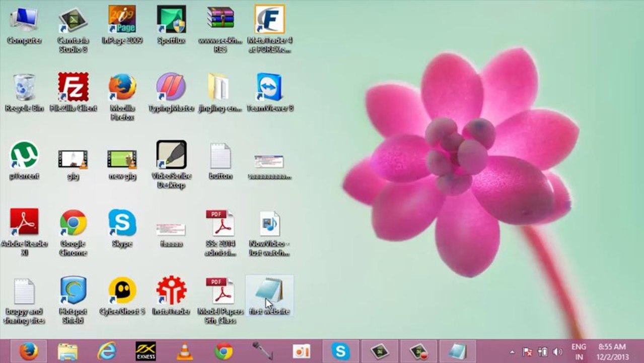
Task: Select the 'button' text file
Action: (x=220, y=161)
